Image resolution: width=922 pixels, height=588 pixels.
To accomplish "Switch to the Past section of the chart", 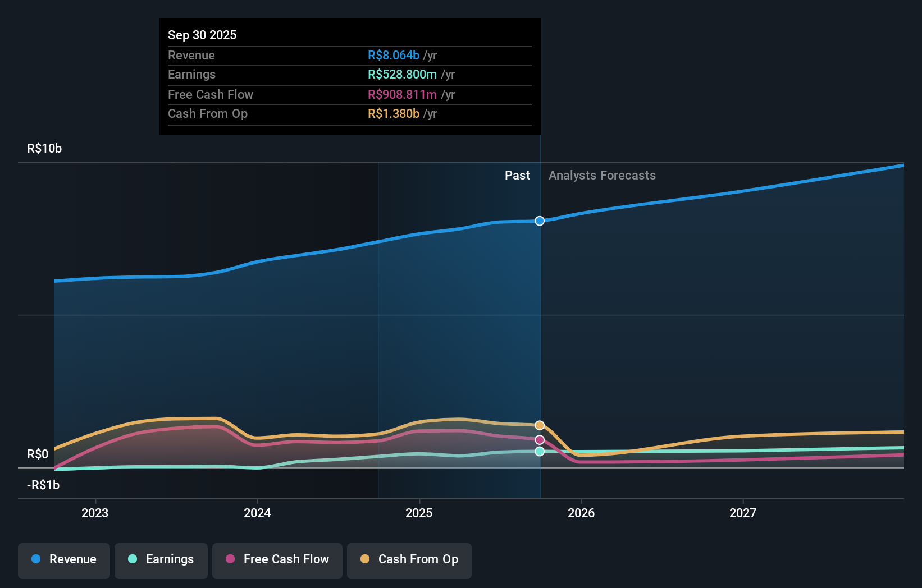I will coord(517,175).
